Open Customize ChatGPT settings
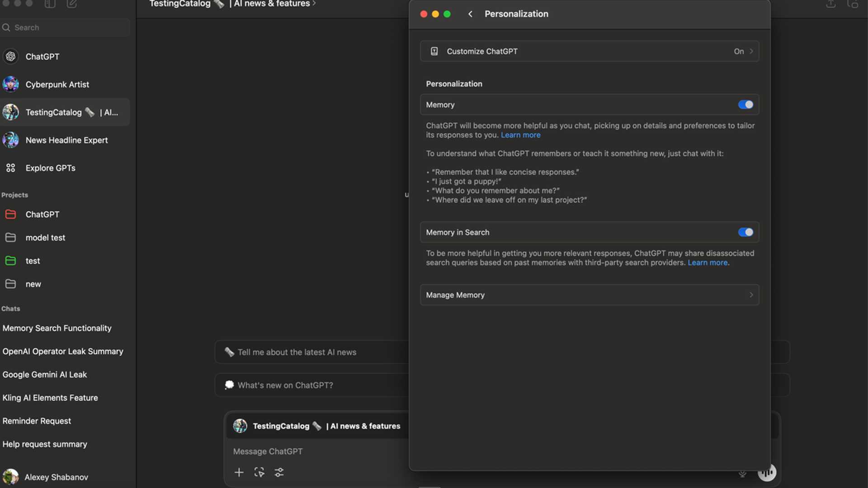This screenshot has width=868, height=488. pos(588,51)
